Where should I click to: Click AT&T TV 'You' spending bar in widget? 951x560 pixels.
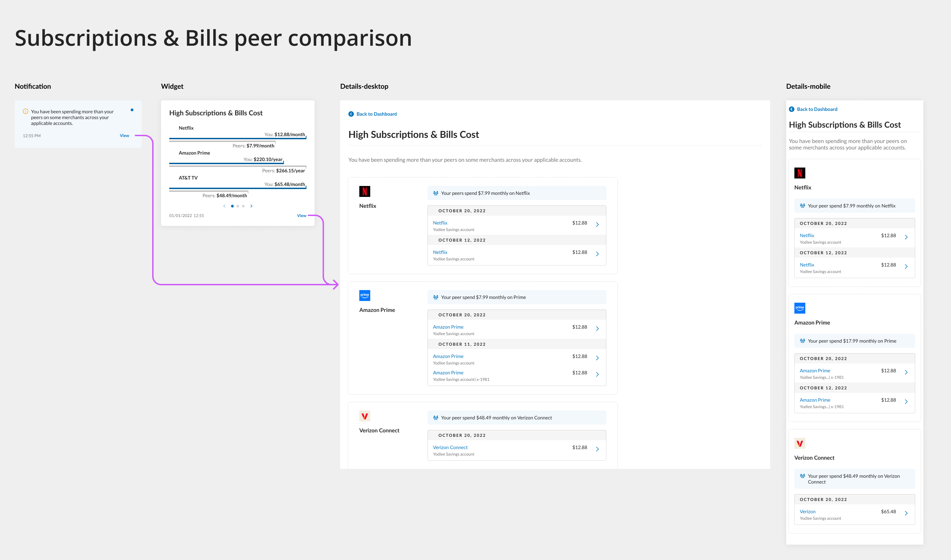(x=238, y=188)
